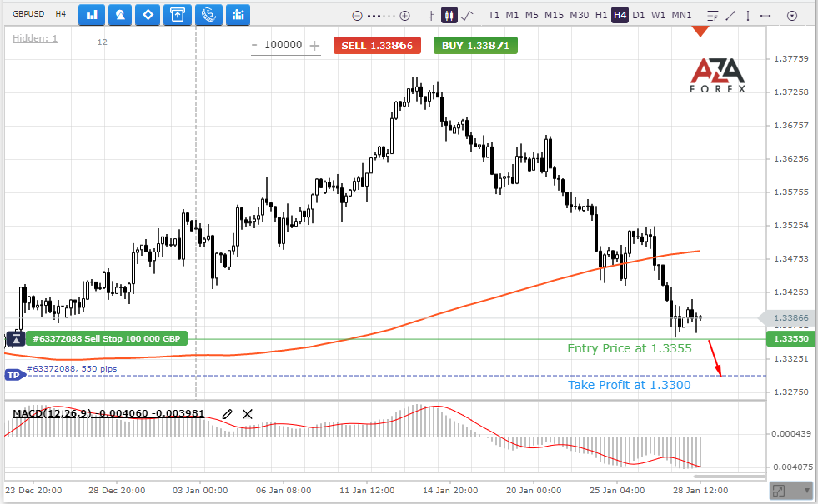Viewport: 818px width, 504px height.
Task: Click the 100000 volume input field
Action: point(284,45)
